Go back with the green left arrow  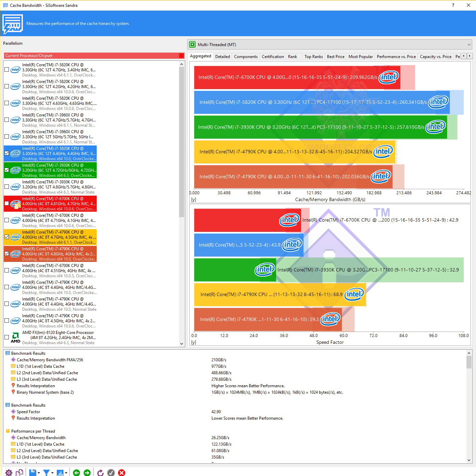(77, 473)
